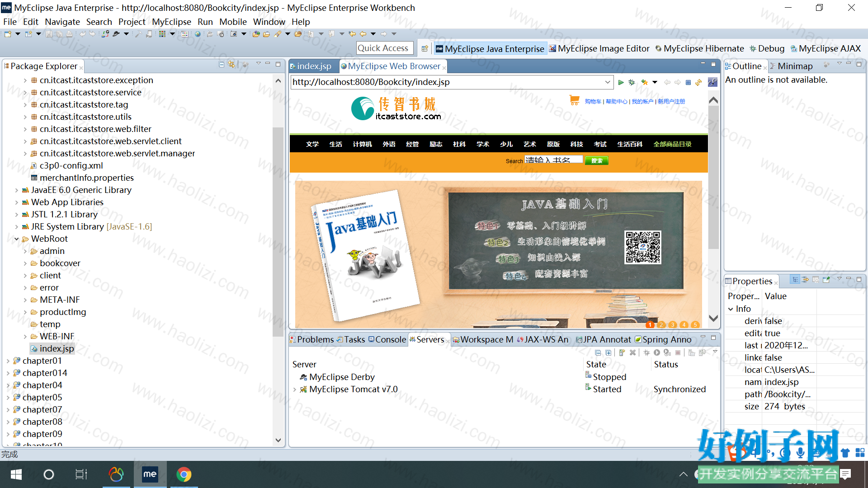
Task: Click the capture screenshot camera icon
Action: [x=234, y=34]
